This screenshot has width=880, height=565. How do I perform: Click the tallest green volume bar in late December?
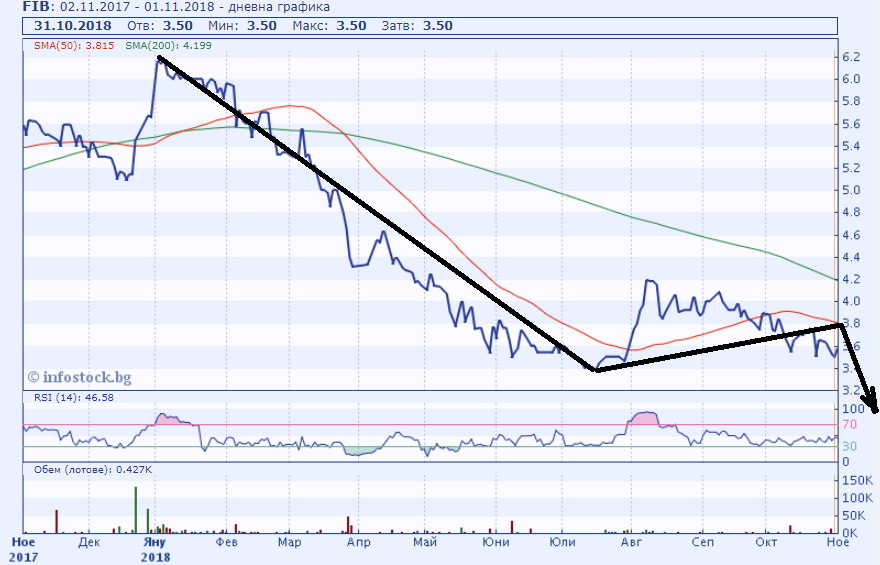point(136,510)
